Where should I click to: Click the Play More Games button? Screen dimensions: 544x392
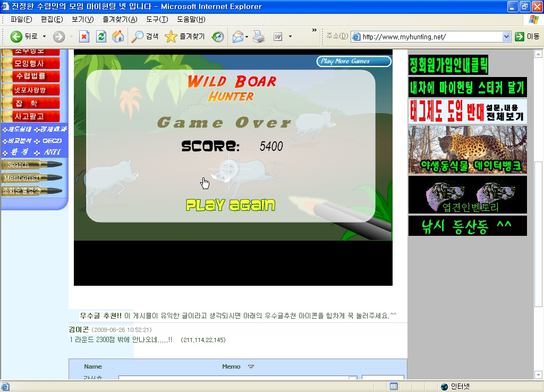354,61
